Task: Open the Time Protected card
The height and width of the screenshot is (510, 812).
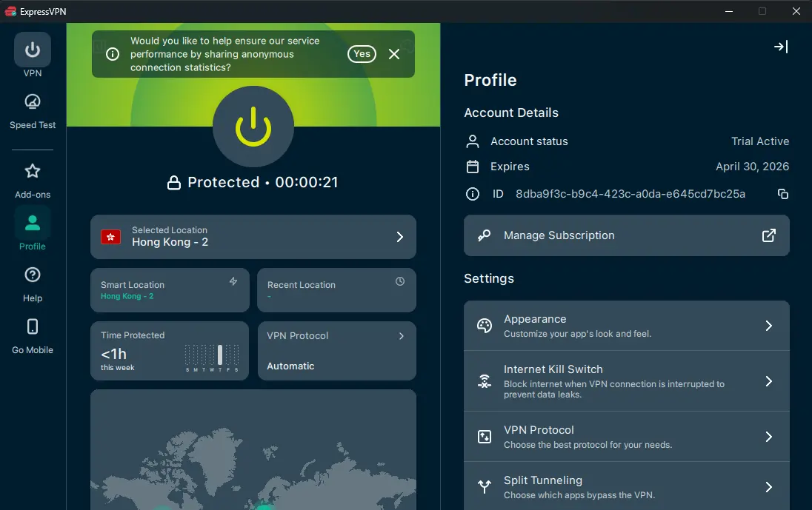Action: [x=170, y=351]
